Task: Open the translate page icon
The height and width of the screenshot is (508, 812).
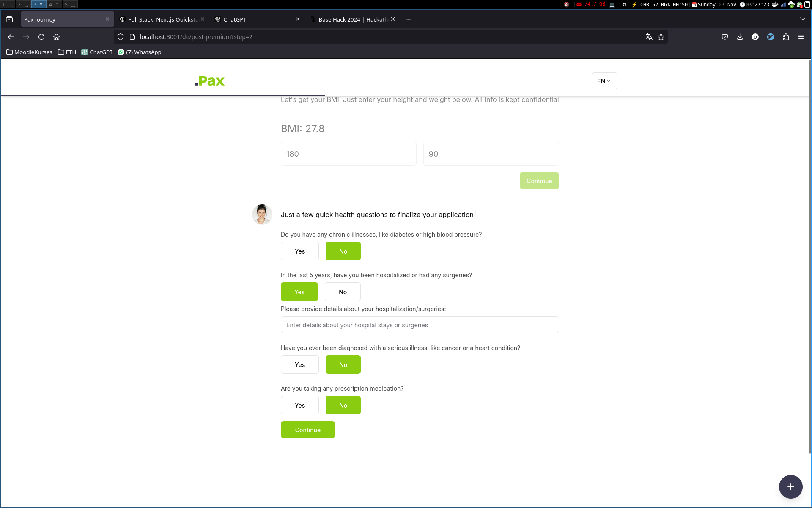Action: pyautogui.click(x=649, y=37)
